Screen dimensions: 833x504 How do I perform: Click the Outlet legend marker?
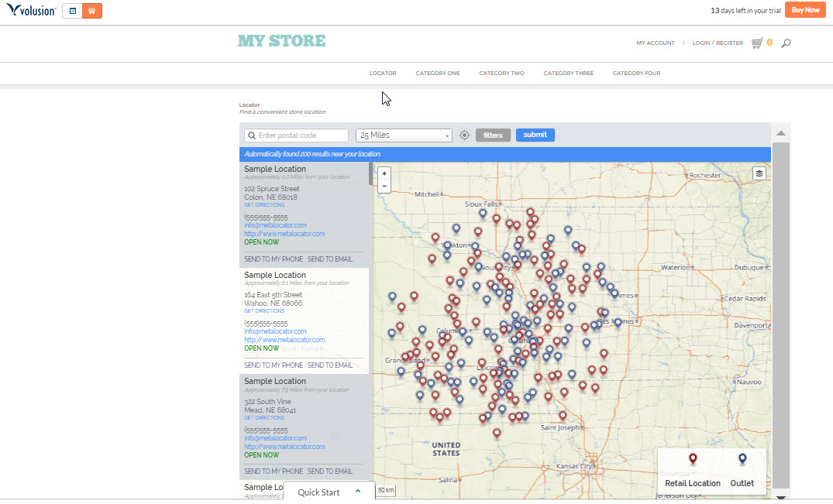pyautogui.click(x=742, y=459)
